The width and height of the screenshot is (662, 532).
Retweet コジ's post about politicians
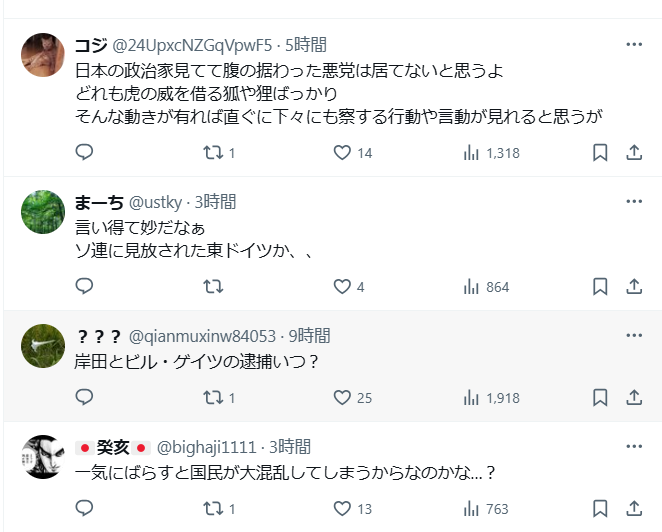coord(213,153)
